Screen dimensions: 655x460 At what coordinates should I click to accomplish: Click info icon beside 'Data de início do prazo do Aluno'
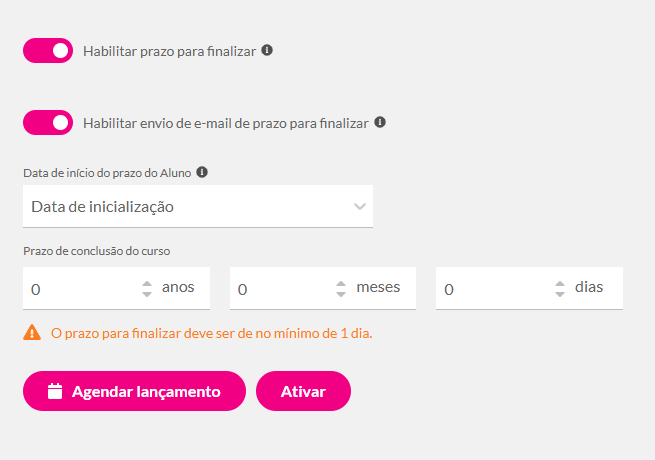coord(202,172)
